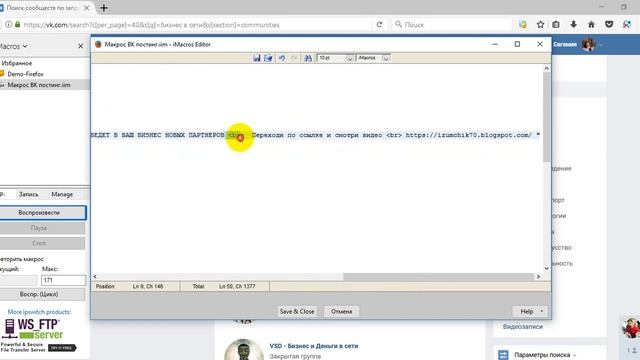This screenshot has height=360, width=640.
Task: Close the iMacros sidebar panel
Action: pyautogui.click(x=80, y=46)
